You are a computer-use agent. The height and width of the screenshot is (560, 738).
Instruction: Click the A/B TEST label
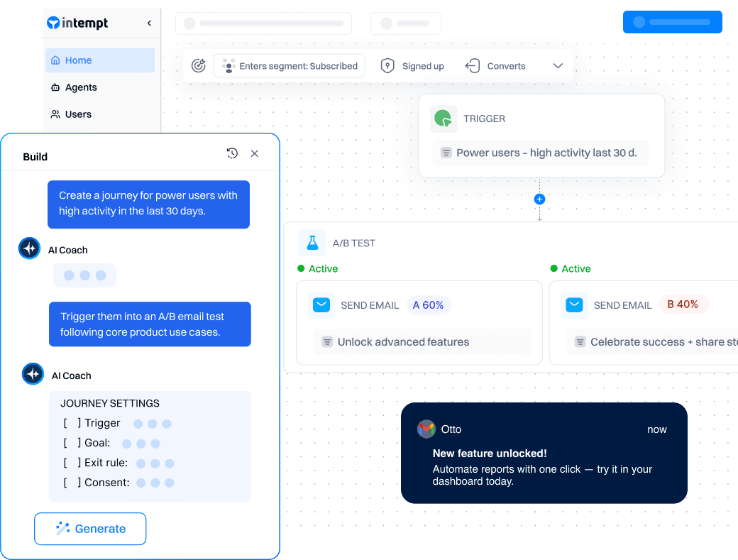click(x=354, y=243)
